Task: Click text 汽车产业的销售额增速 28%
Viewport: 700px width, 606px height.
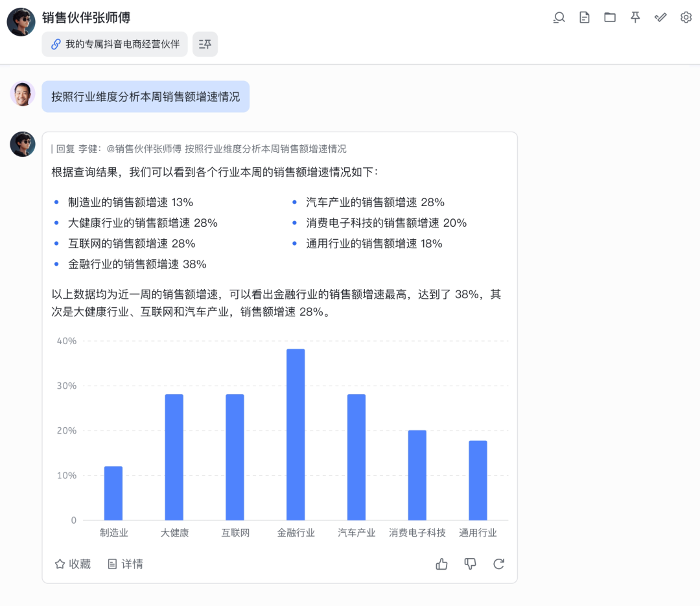Action: tap(375, 202)
